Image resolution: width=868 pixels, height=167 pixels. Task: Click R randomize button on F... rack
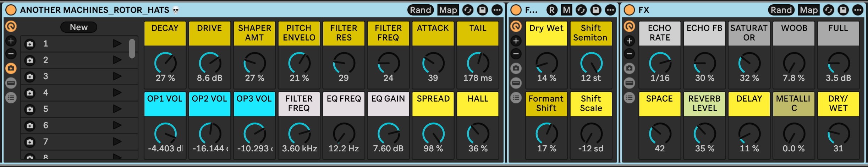tap(552, 10)
